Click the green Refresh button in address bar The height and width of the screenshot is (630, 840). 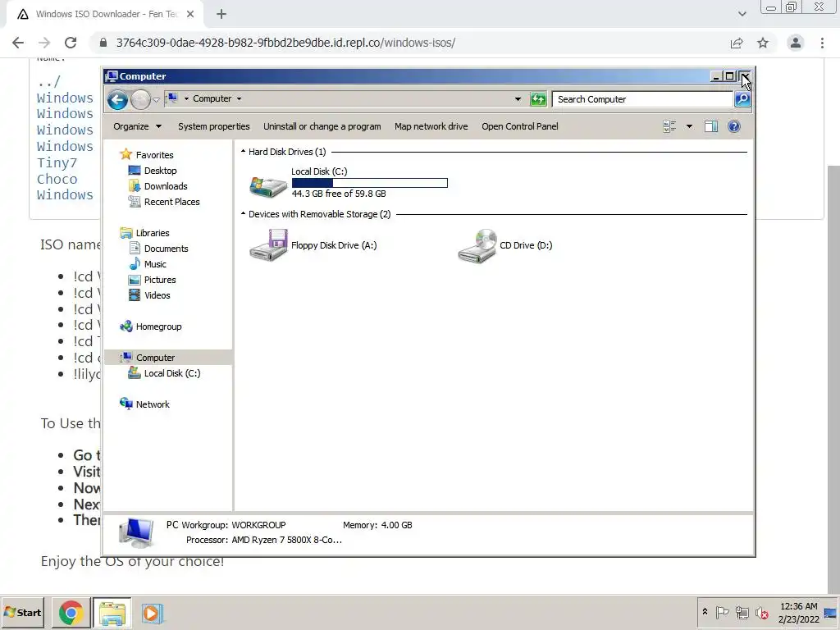[x=538, y=99]
